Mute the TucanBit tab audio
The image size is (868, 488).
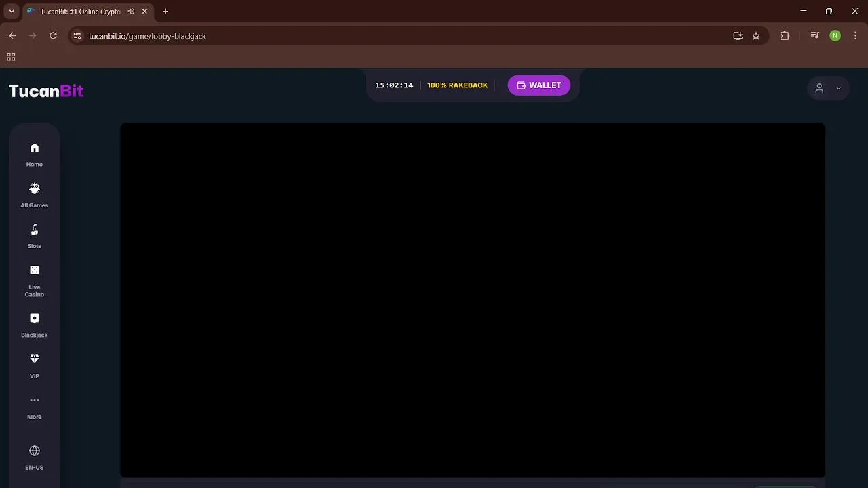pyautogui.click(x=131, y=12)
